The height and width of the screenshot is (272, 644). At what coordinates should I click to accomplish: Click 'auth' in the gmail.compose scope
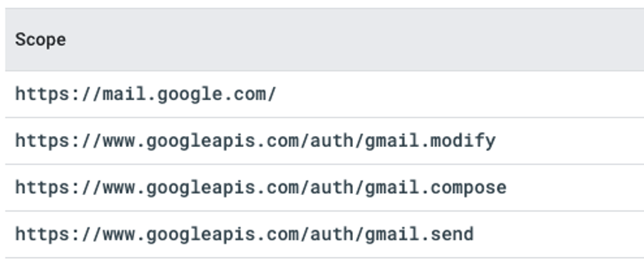pos(332,188)
